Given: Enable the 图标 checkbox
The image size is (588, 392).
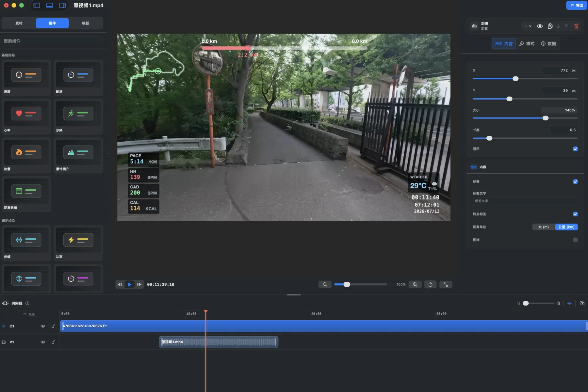Looking at the screenshot, I should click(x=575, y=240).
